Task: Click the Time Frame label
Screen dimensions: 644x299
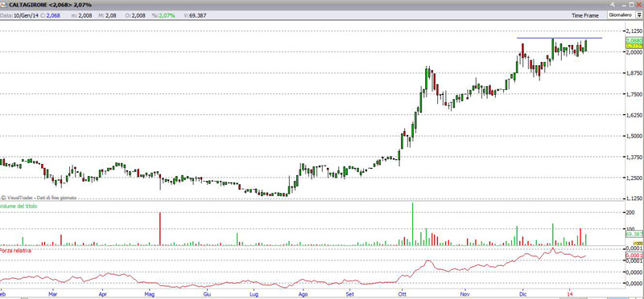Action: coord(586,15)
